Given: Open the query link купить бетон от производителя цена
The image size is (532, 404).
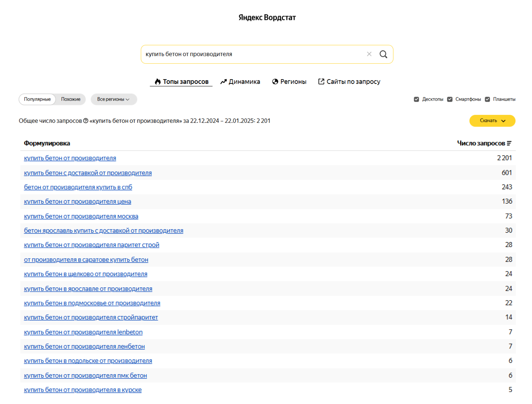Looking at the screenshot, I should pos(77,201).
